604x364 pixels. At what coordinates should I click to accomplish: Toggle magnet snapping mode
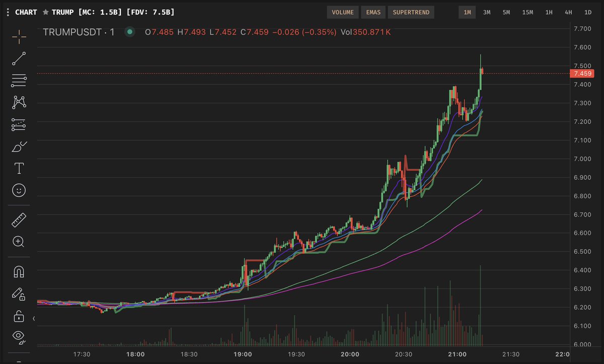pos(19,272)
